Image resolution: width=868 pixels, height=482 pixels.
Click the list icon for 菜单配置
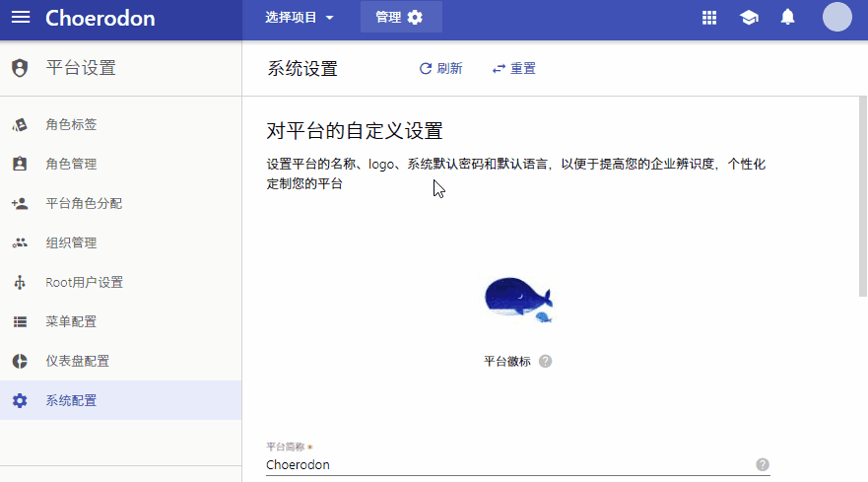point(20,322)
